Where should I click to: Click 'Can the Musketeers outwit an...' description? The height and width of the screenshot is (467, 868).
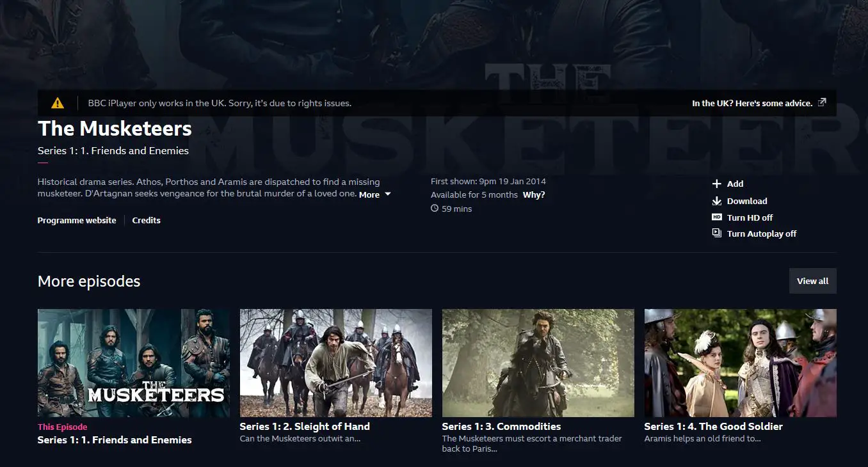click(300, 439)
